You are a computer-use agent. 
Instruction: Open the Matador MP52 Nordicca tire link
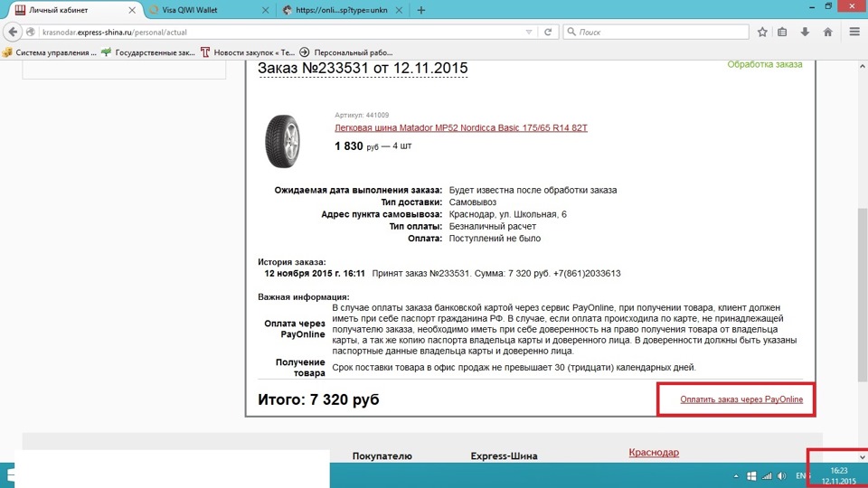click(x=460, y=127)
